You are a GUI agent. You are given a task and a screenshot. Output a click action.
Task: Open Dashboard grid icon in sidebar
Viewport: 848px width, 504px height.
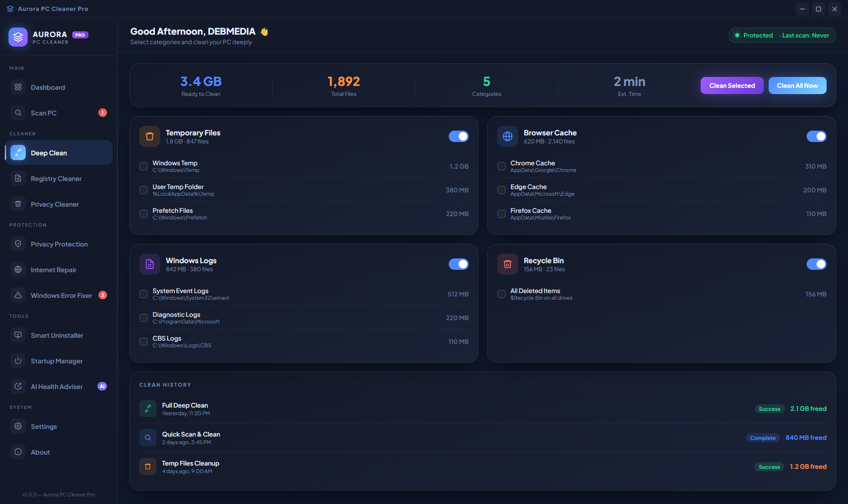(18, 87)
